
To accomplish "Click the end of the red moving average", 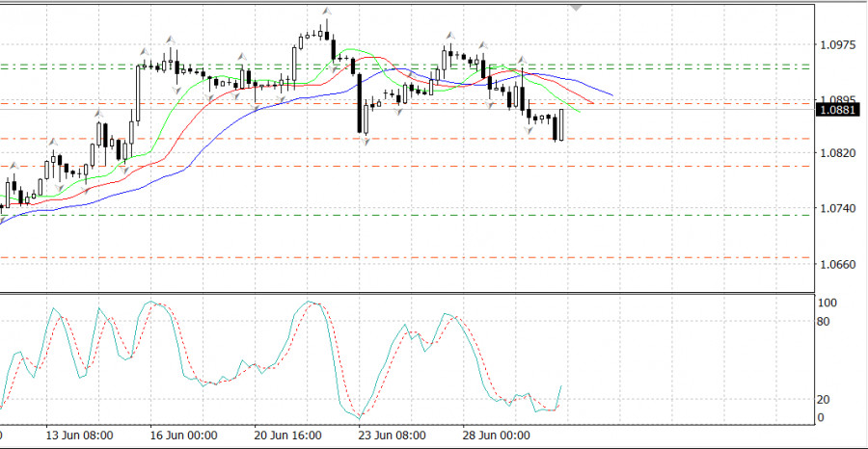I will tap(593, 103).
